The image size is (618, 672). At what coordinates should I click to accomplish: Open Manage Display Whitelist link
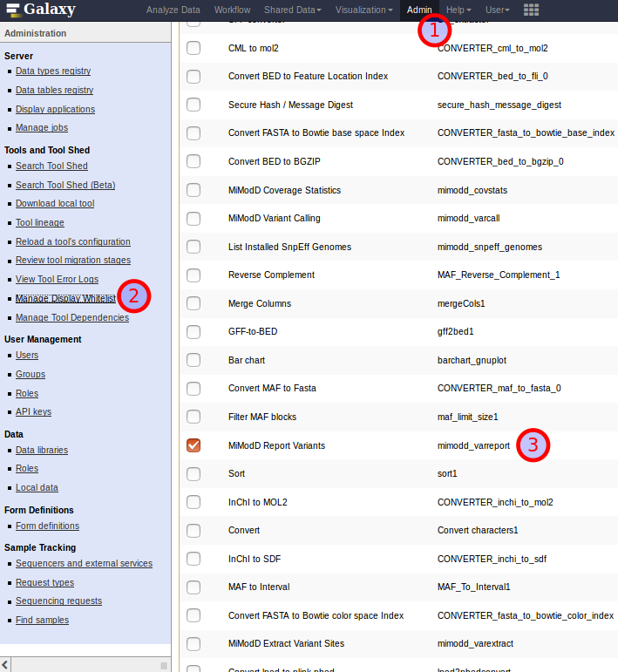click(x=65, y=299)
